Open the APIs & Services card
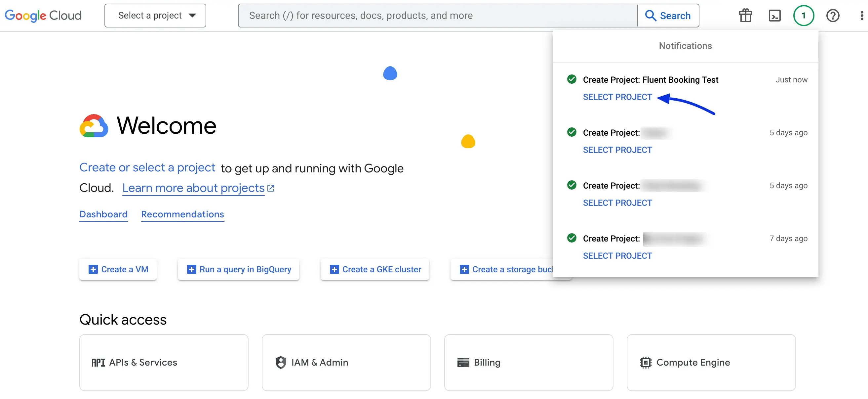This screenshot has width=868, height=399. point(164,363)
